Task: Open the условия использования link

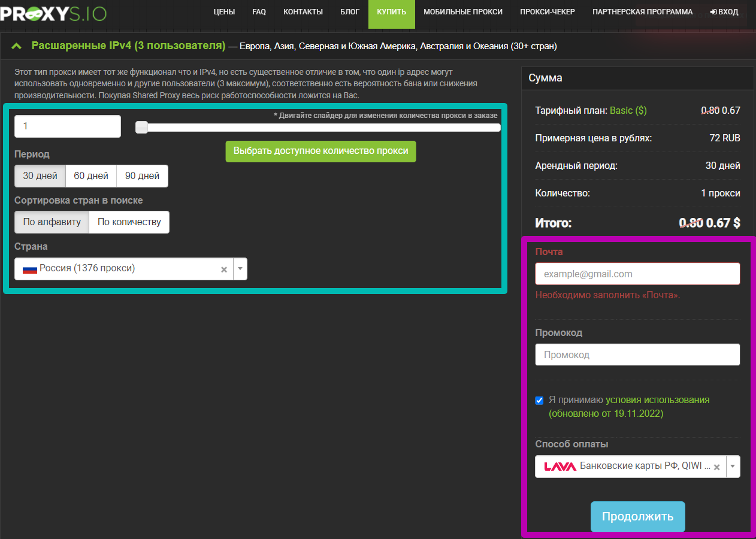Action: click(x=657, y=400)
